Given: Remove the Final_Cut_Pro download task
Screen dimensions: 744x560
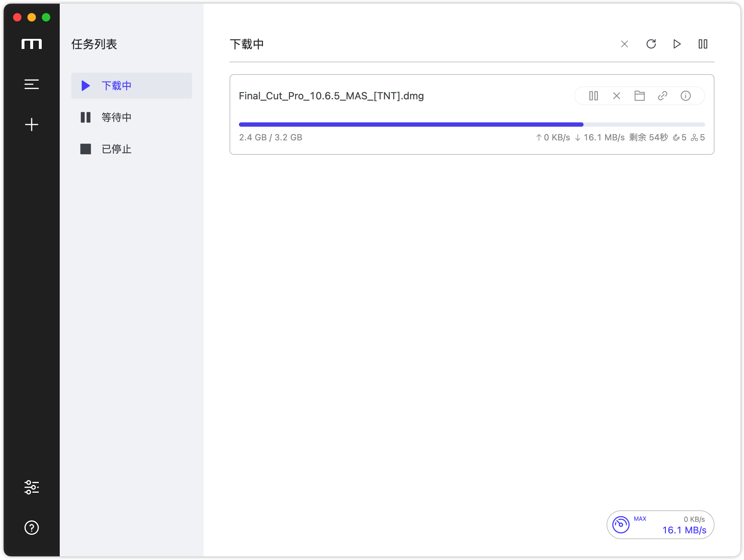Looking at the screenshot, I should point(617,96).
